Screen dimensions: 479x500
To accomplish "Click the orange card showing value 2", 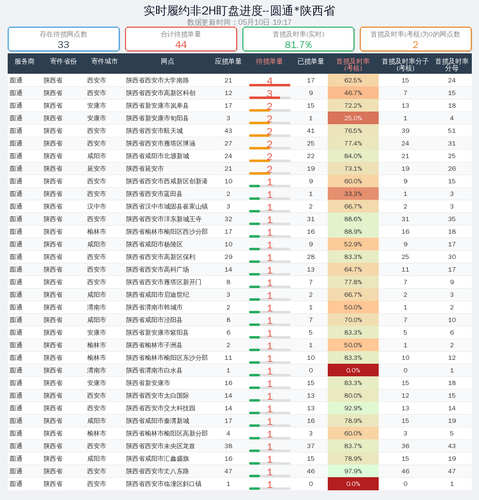I will pos(416,39).
